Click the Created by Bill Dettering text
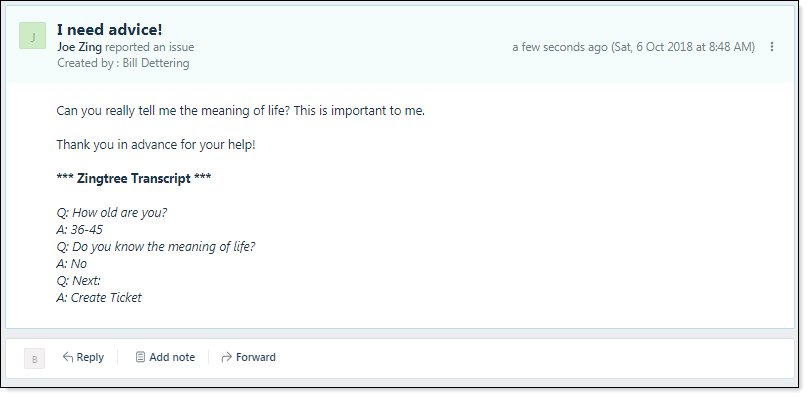 [x=123, y=63]
